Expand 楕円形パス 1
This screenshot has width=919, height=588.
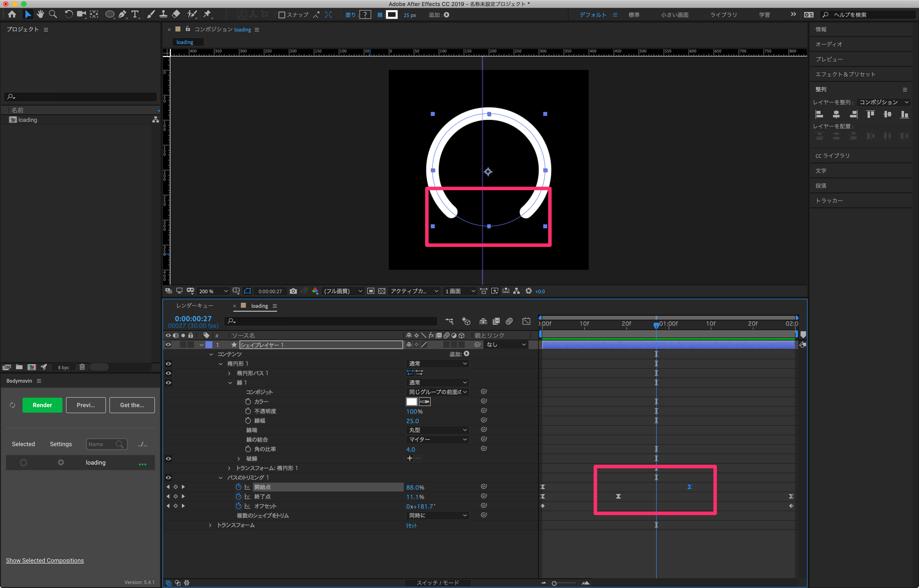click(229, 373)
